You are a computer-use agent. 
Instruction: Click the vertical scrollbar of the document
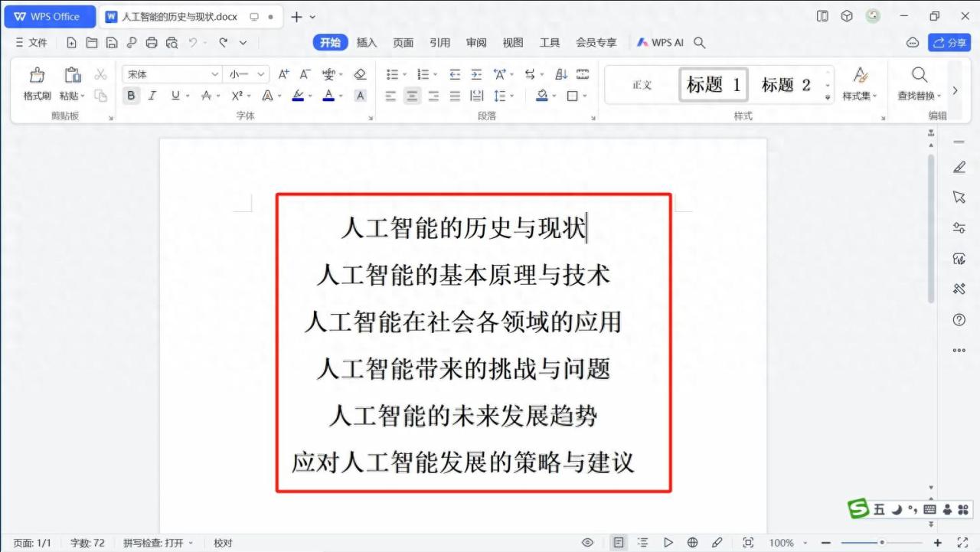tap(931, 228)
